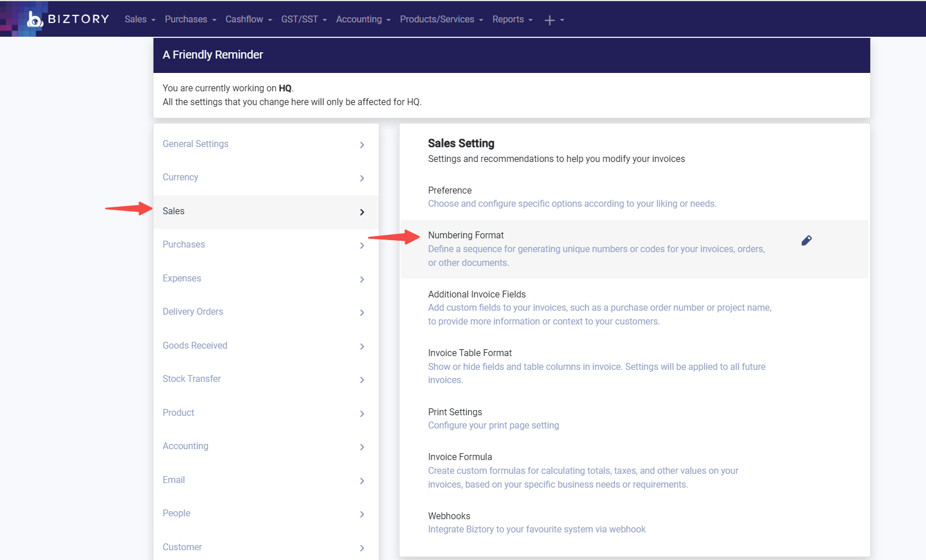Click the chevron beside People
Viewport: 926px width, 560px height.
pyautogui.click(x=362, y=514)
